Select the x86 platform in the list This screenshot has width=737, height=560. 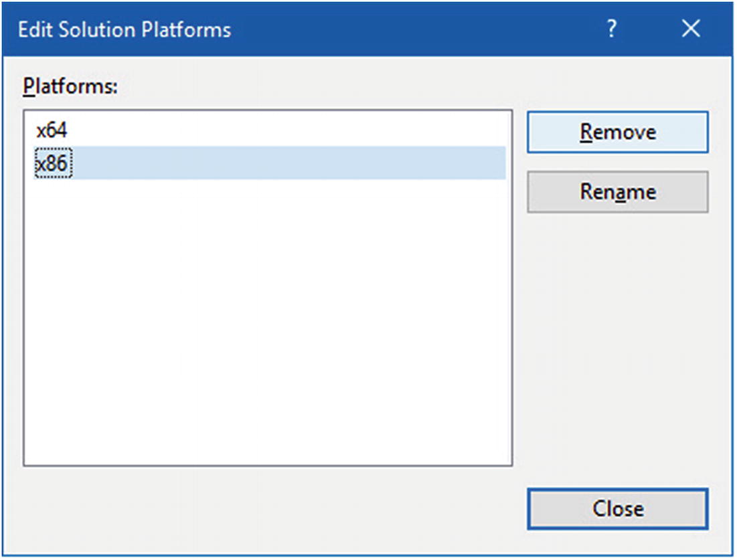(53, 164)
